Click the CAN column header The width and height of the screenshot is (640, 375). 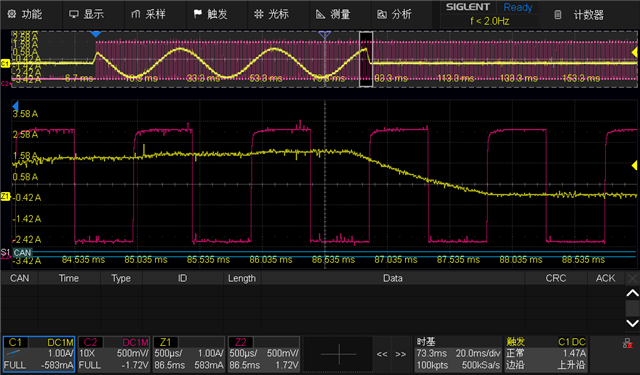(19, 278)
